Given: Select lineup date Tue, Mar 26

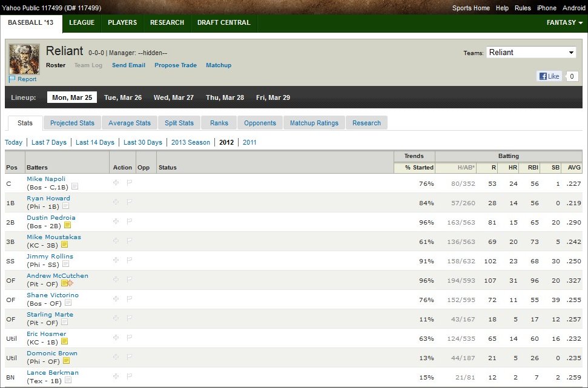Looking at the screenshot, I should coord(123,97).
